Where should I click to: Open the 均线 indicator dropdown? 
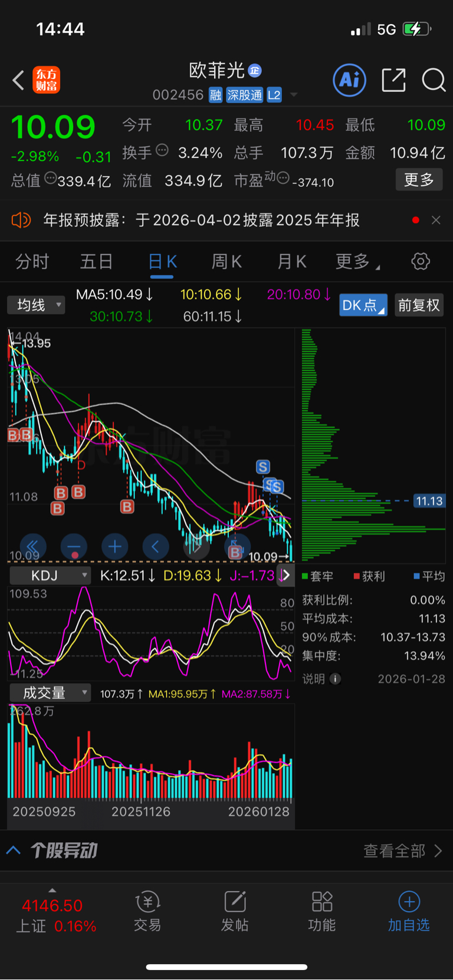coord(35,305)
